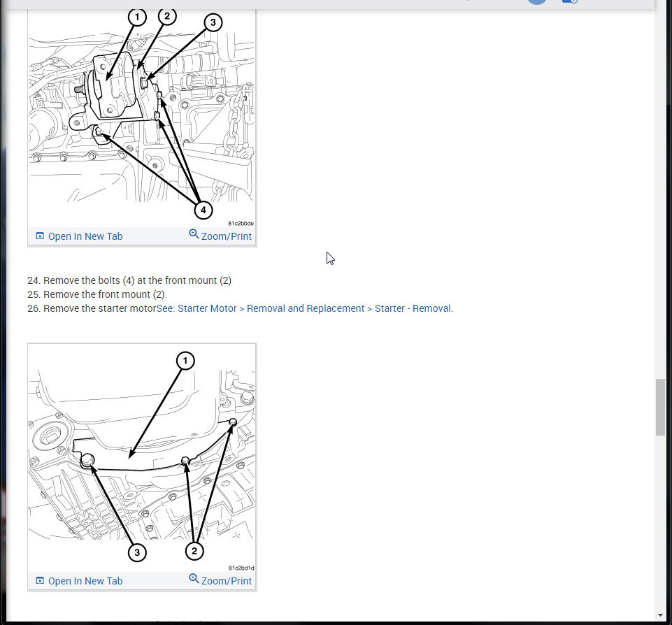672x625 pixels.
Task: Click the scroll-down arrow of the scrollbar
Action: (x=660, y=616)
